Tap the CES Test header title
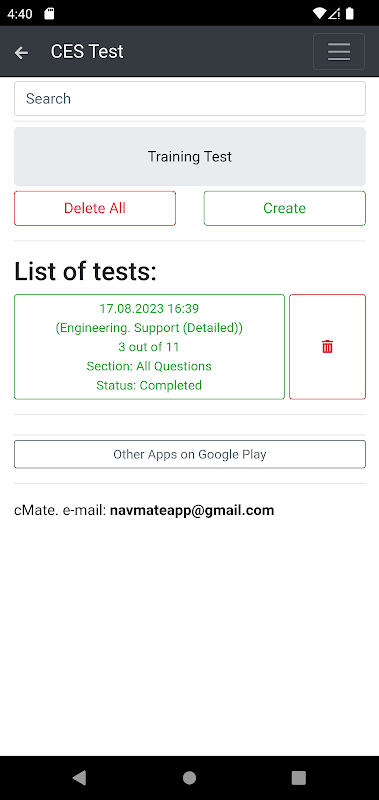 [x=87, y=52]
